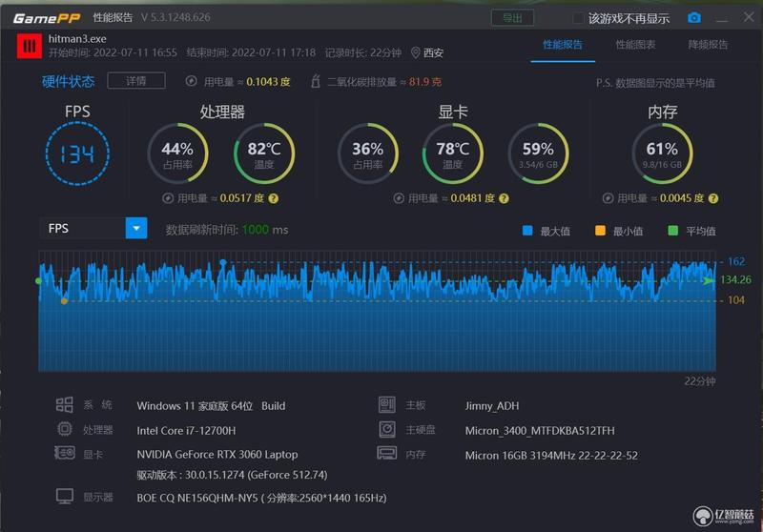Viewport: 763px width, 532px height.
Task: Open the 降频报告 tab
Action: tap(708, 45)
